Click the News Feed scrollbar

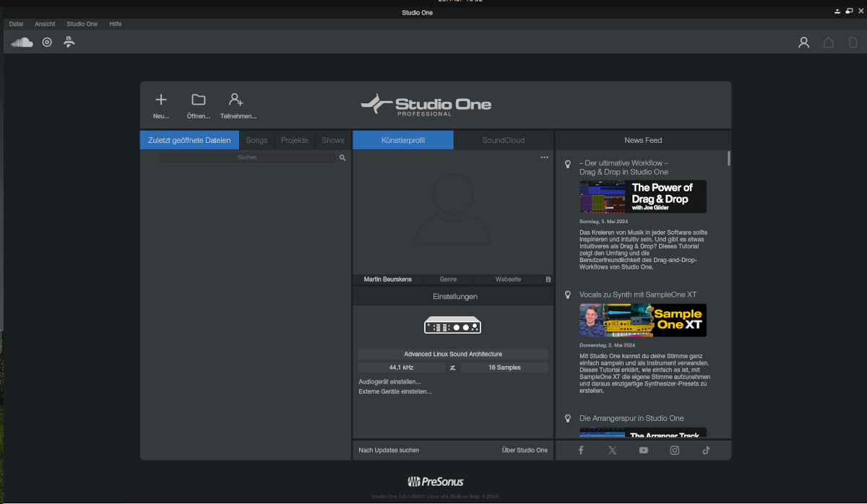[x=728, y=158]
